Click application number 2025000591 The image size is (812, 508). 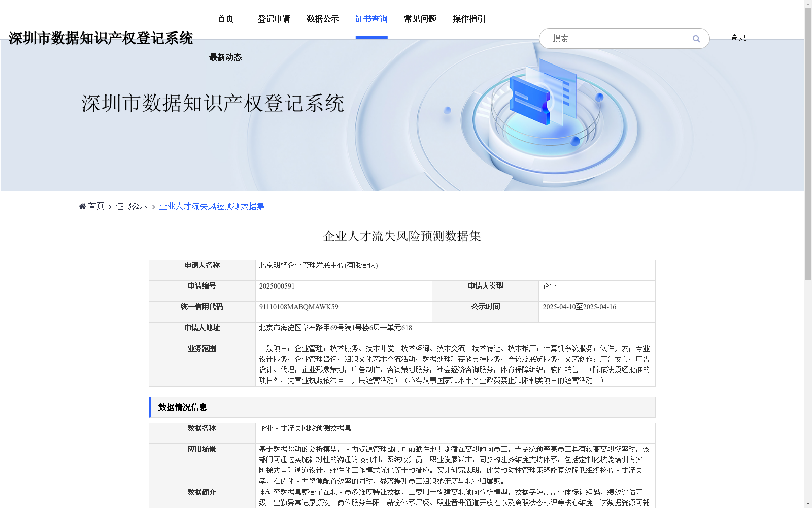(277, 286)
